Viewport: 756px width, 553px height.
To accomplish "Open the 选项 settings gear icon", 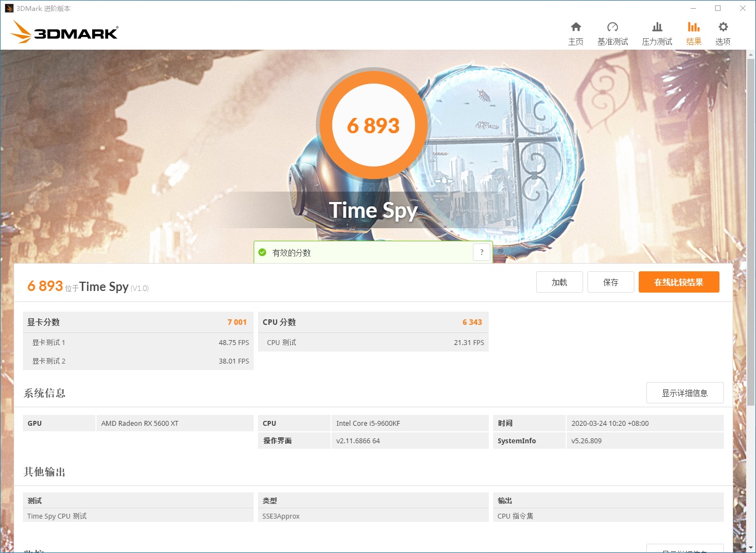I will tap(723, 32).
